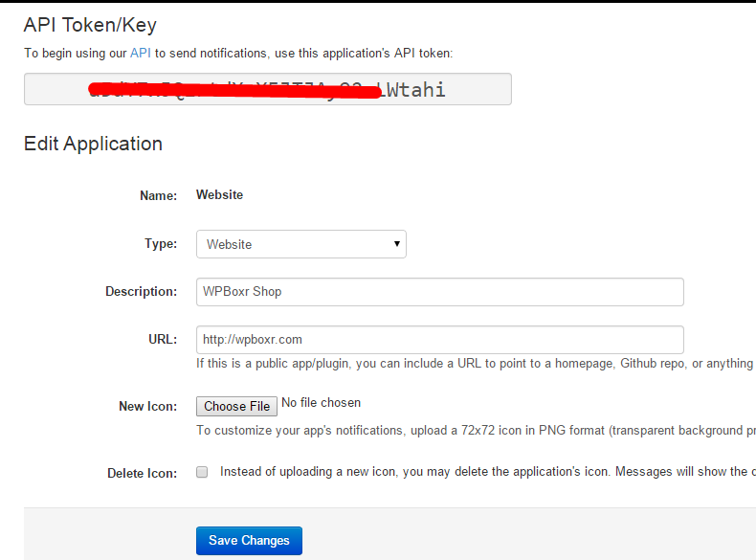Tick the Delete Icon checkbox
This screenshot has height=560, width=756.
202,472
